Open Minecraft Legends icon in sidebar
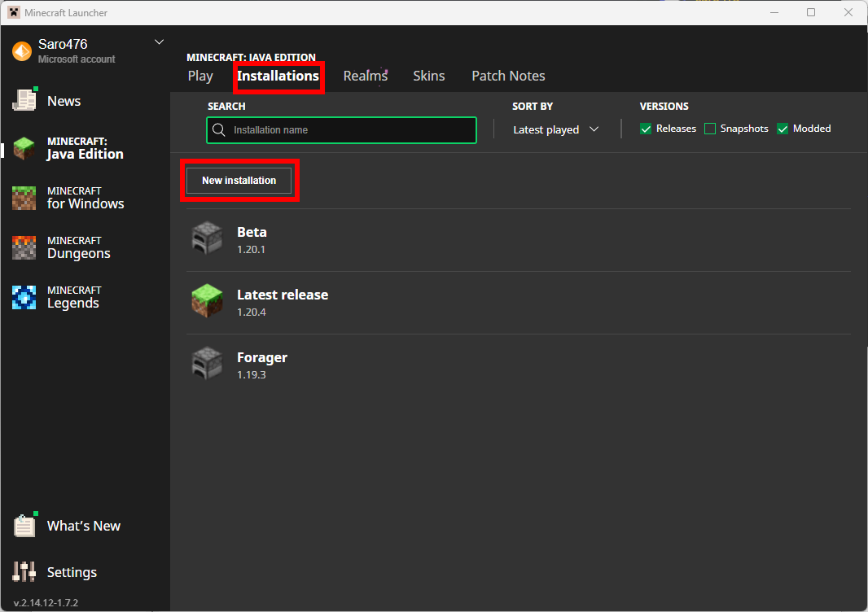 click(x=24, y=298)
